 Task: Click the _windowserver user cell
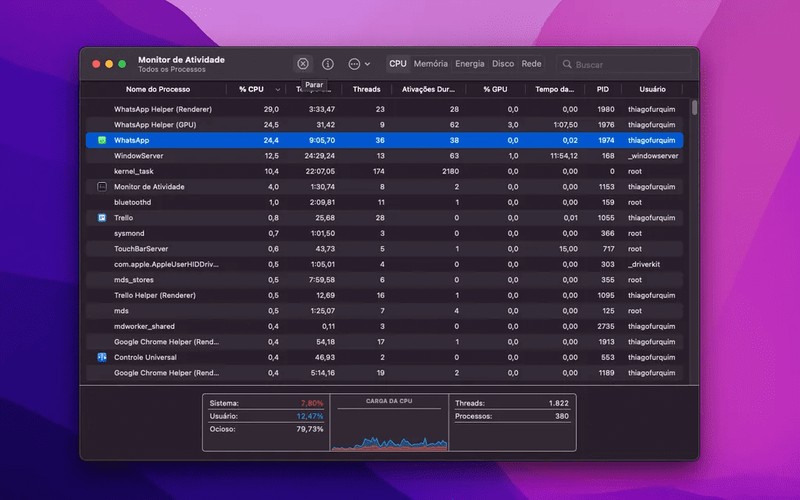[653, 156]
